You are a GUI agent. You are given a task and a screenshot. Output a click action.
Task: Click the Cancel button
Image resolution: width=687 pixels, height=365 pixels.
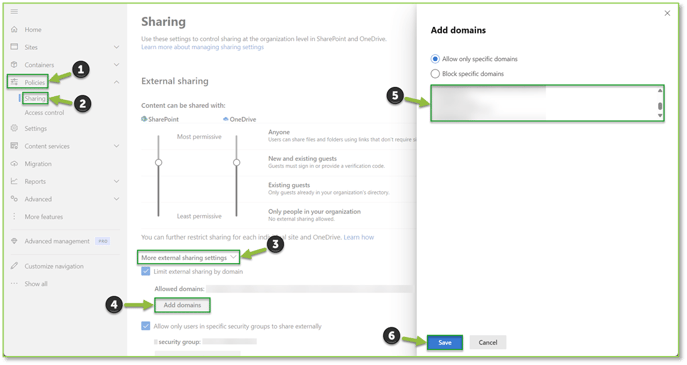(488, 342)
